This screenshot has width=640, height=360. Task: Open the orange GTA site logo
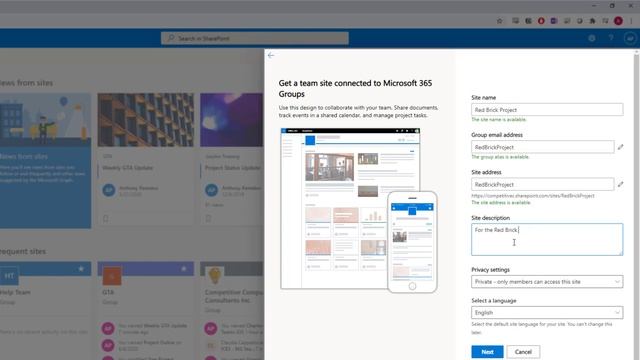tap(111, 276)
